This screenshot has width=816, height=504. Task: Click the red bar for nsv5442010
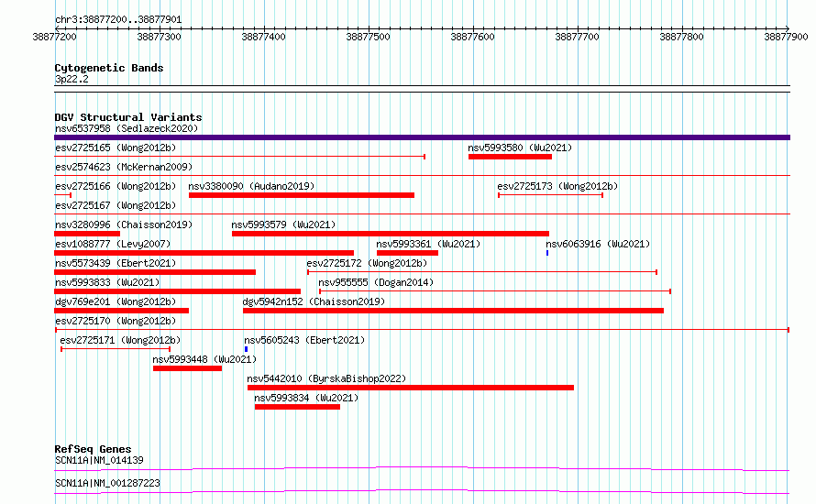click(x=411, y=388)
